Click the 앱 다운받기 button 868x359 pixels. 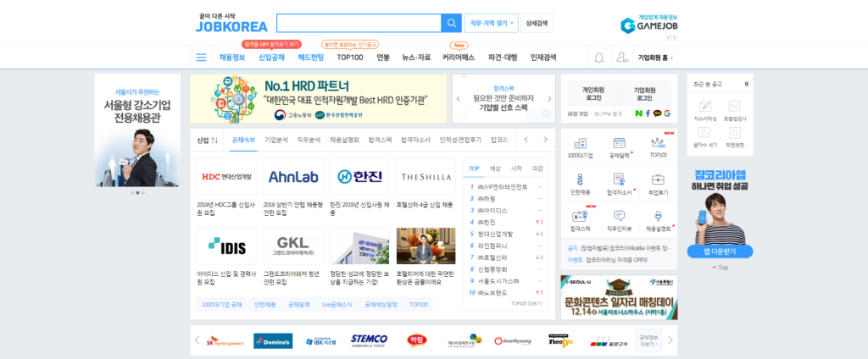720,251
